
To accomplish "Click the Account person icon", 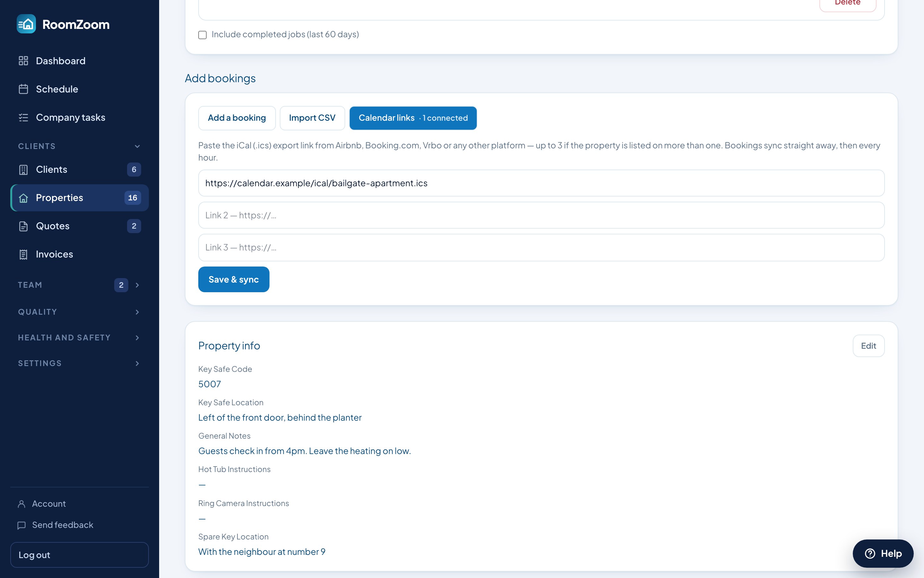I will tap(22, 504).
